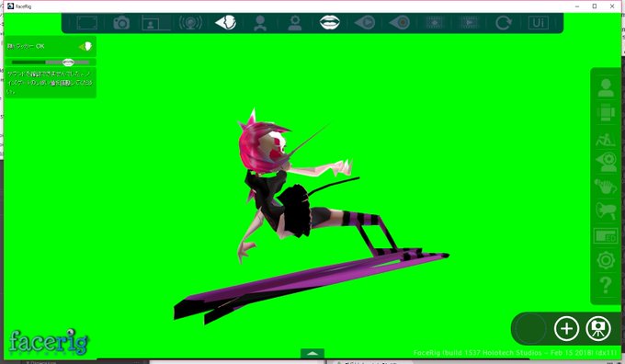
Task: Take a snapshot with the camera icon
Action: coord(121,23)
